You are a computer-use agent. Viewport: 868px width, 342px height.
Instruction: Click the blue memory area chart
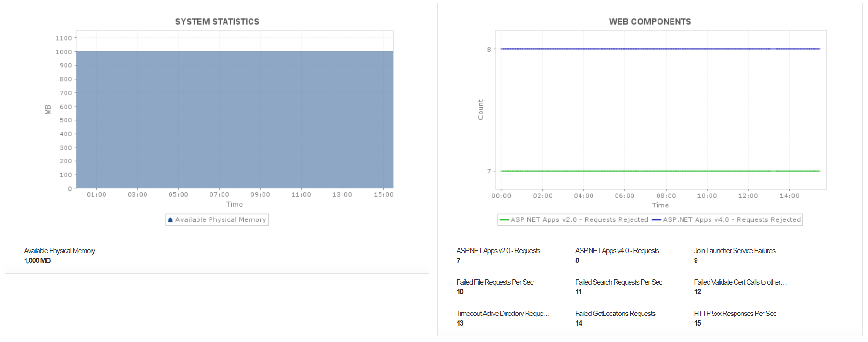[x=235, y=119]
